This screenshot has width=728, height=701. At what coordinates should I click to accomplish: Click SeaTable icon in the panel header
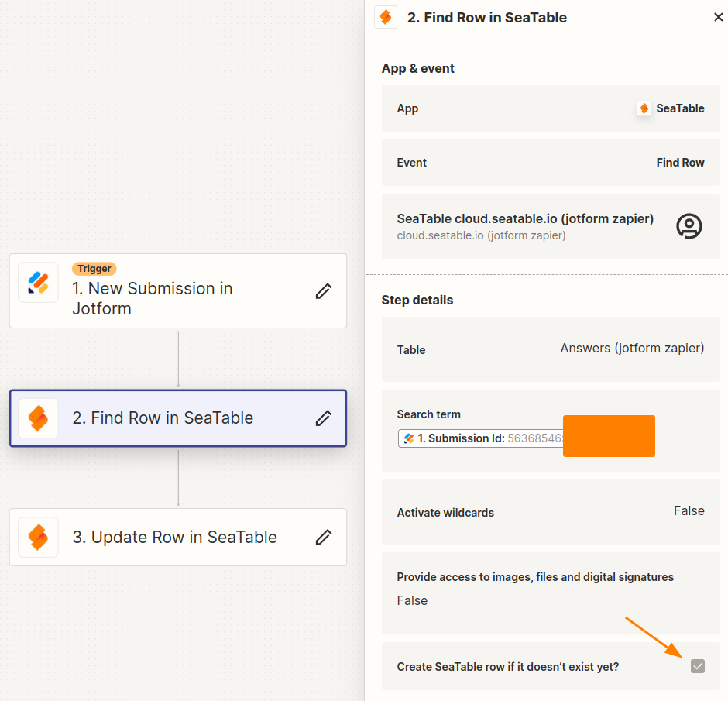pyautogui.click(x=386, y=17)
